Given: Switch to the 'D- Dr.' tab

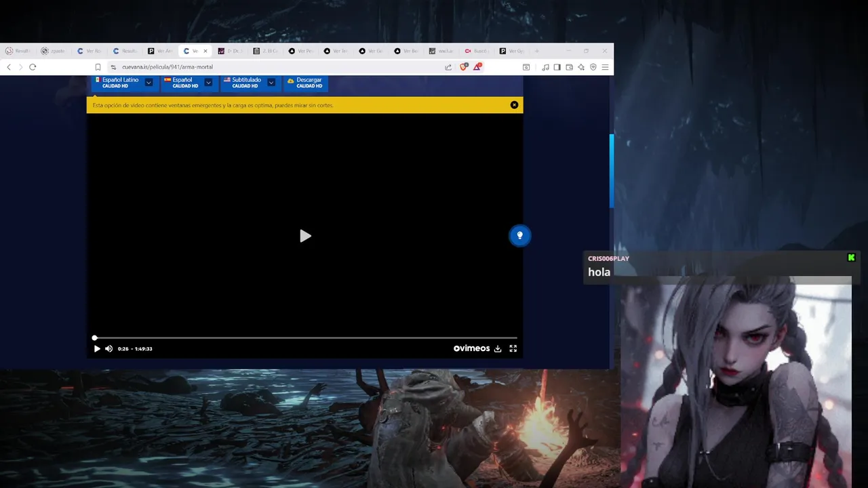Looking at the screenshot, I should click(x=231, y=51).
